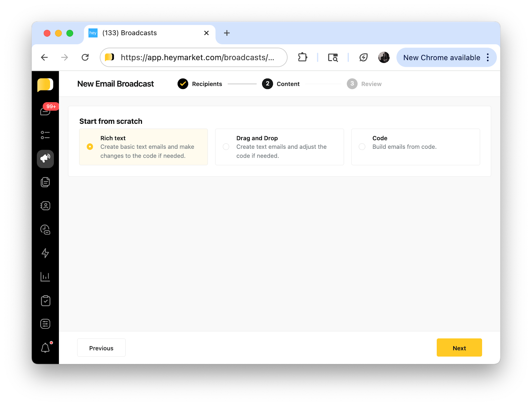This screenshot has width=532, height=406.
Task: Open the notifications bell icon
Action: click(46, 348)
